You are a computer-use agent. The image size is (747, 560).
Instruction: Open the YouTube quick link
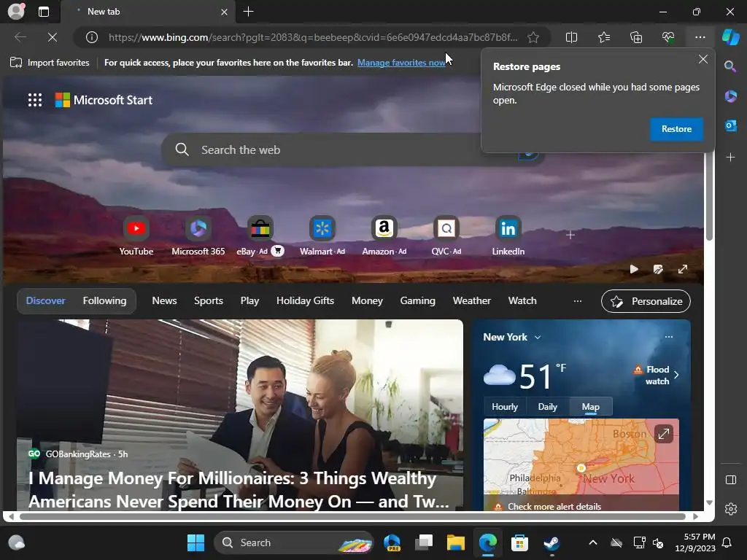136,236
